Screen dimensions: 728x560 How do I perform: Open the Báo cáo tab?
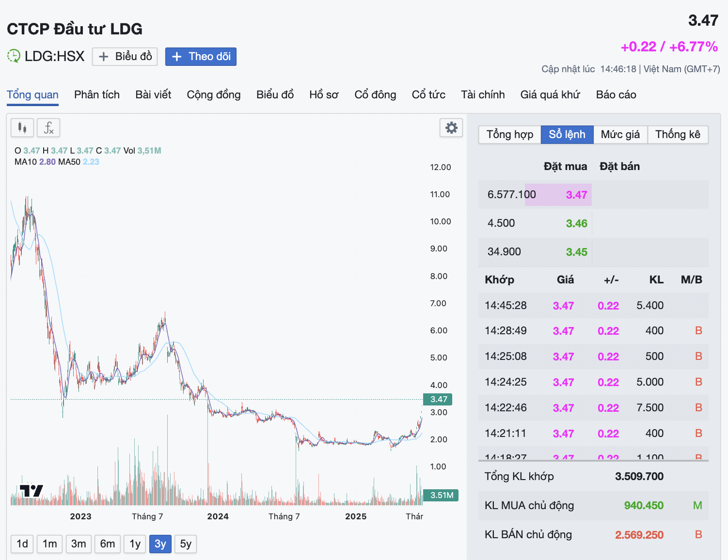616,95
